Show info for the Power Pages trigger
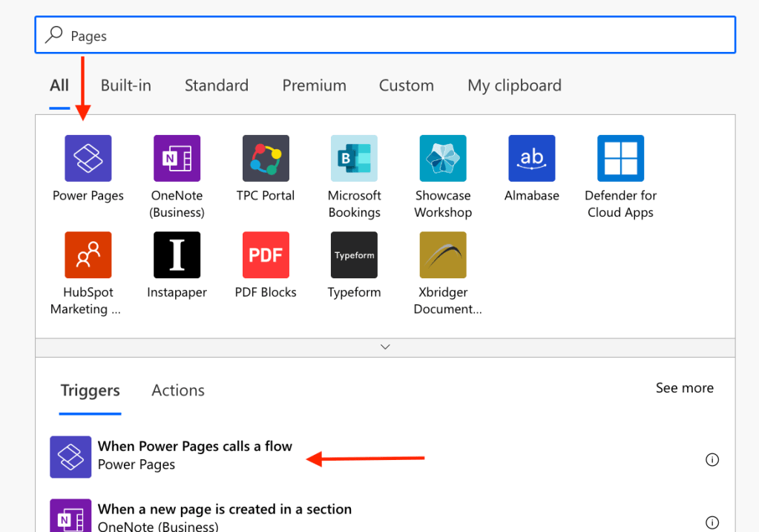This screenshot has height=532, width=759. point(712,460)
